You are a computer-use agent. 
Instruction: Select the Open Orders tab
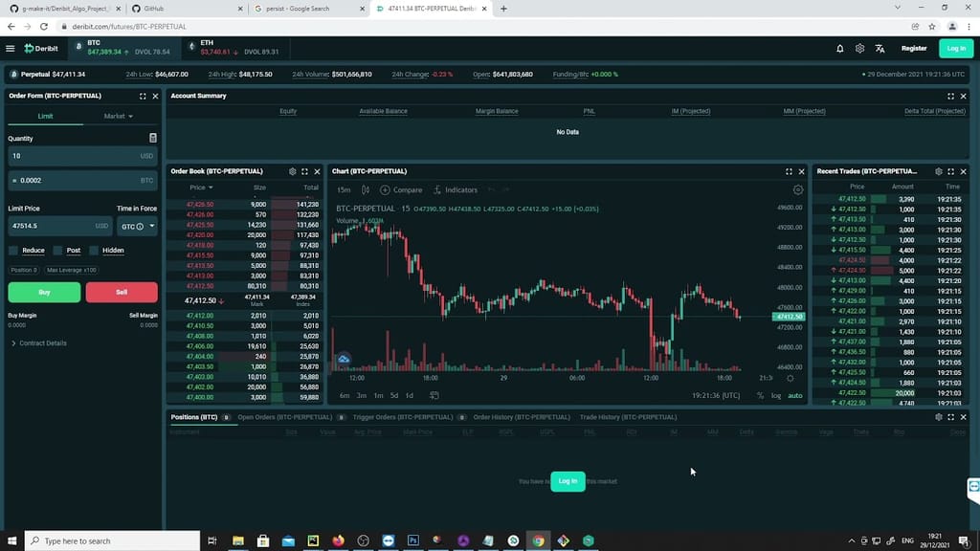click(x=287, y=417)
